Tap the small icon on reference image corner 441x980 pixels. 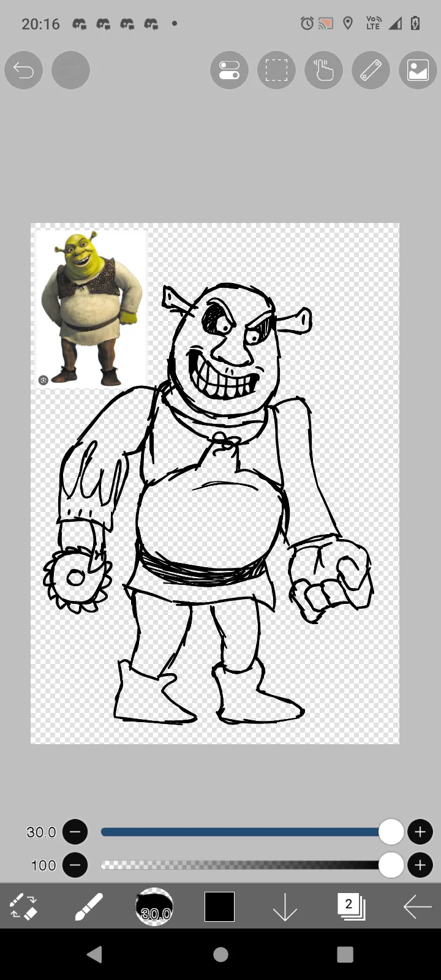(x=43, y=380)
